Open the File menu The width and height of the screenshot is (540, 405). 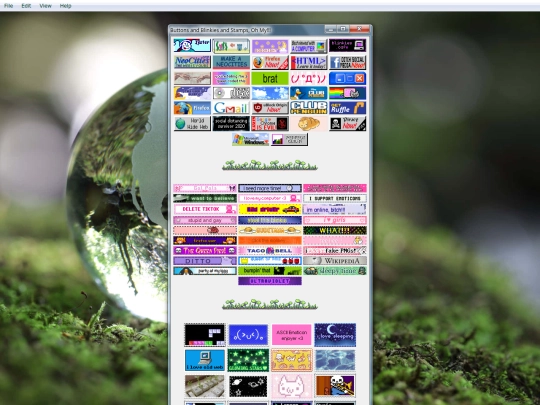[x=8, y=6]
